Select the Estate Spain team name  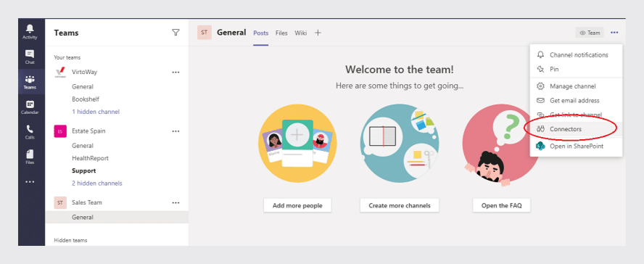(88, 131)
